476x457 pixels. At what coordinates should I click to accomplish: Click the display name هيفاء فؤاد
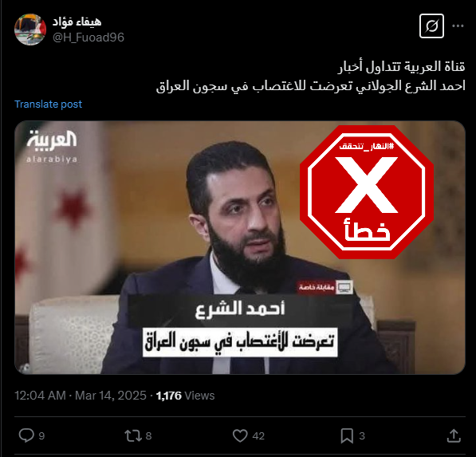pos(77,22)
